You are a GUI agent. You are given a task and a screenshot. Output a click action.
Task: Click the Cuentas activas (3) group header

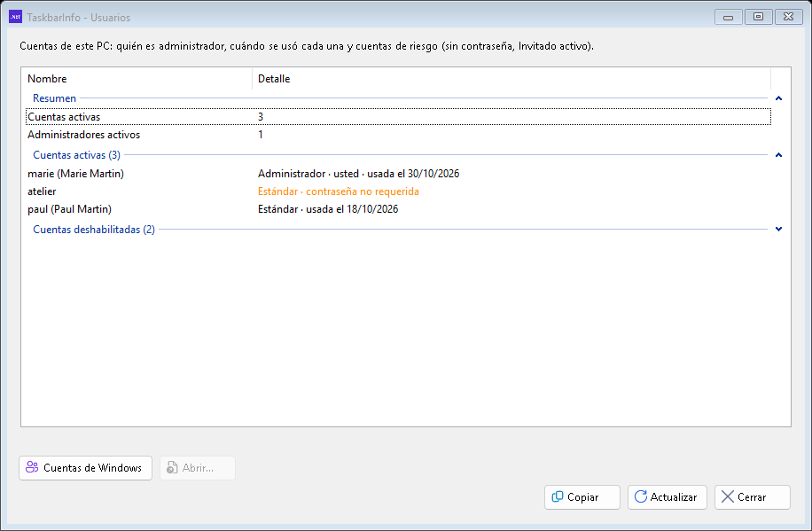click(x=76, y=154)
